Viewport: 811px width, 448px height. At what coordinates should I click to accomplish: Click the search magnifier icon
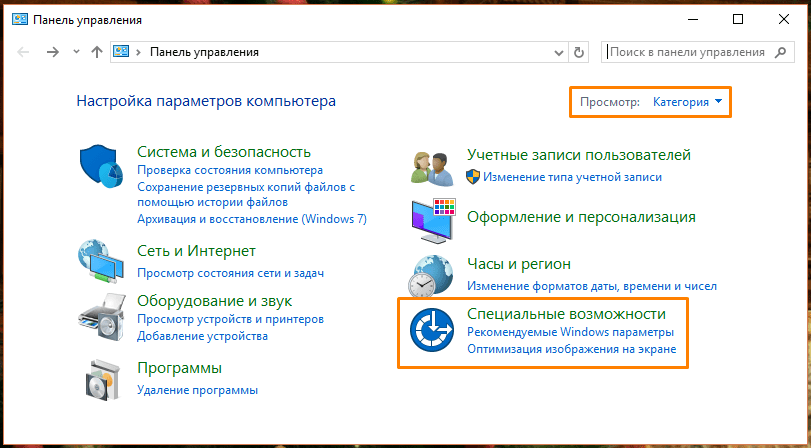[780, 52]
